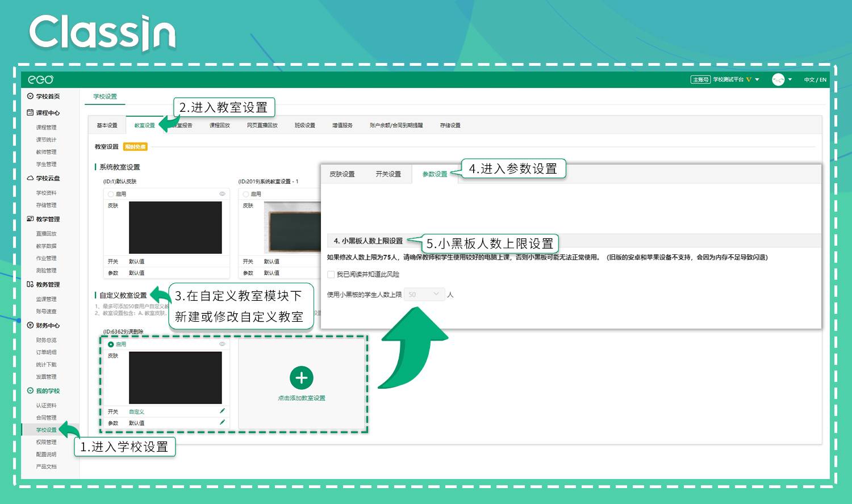Switch to 开关设置 tab

click(x=388, y=174)
